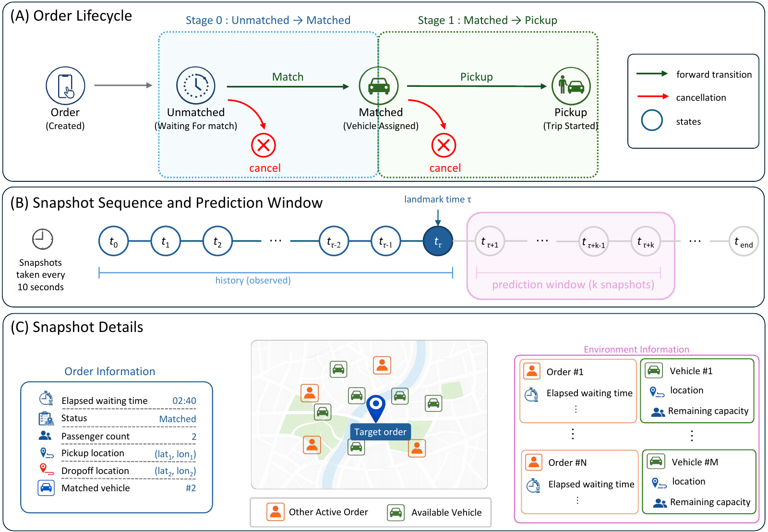The height and width of the screenshot is (532, 768).
Task: Click 'Remaining capacity' under Vehicle #1
Action: point(708,411)
